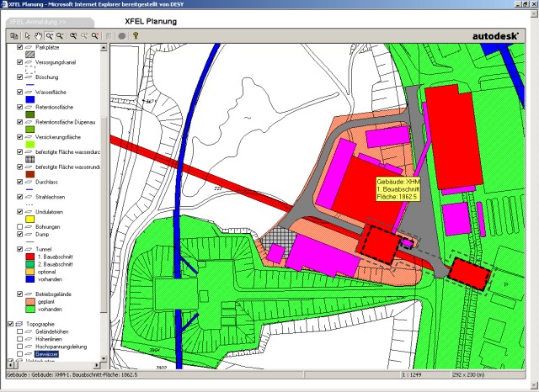Click the Copy map toolbar icon
Screen dimensions: 539x392
point(14,35)
